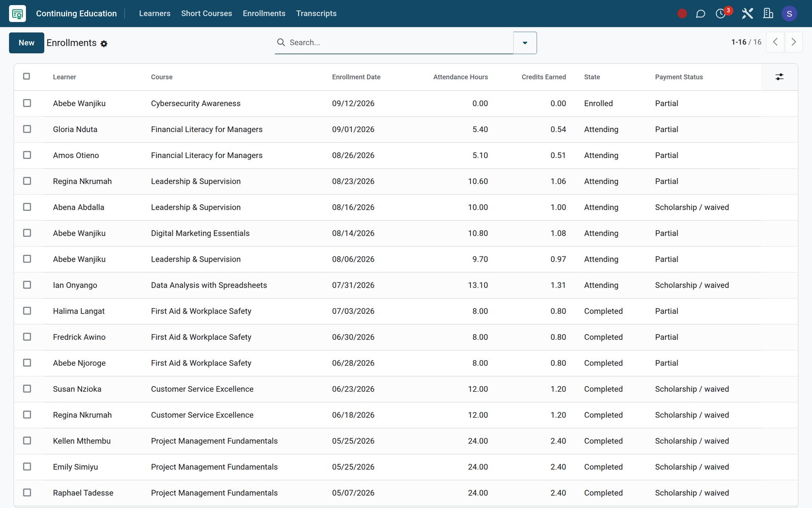
Task: Open the company switcher building icon
Action: click(768, 14)
